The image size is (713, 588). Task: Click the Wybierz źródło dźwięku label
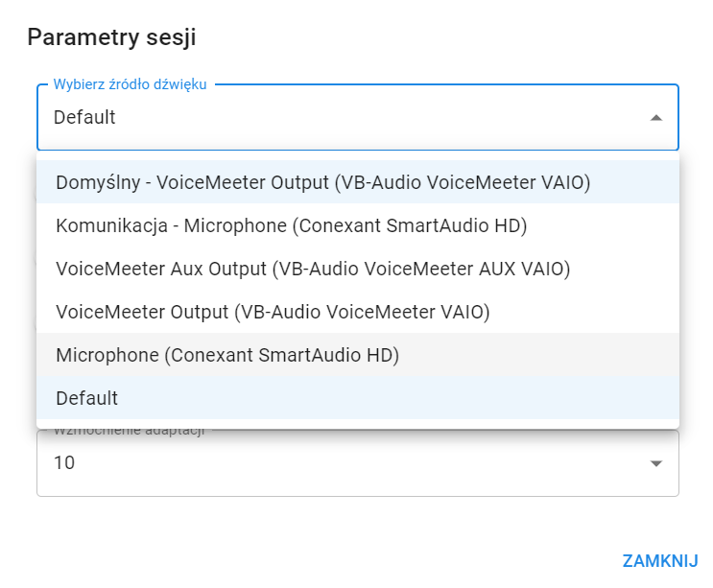[130, 84]
